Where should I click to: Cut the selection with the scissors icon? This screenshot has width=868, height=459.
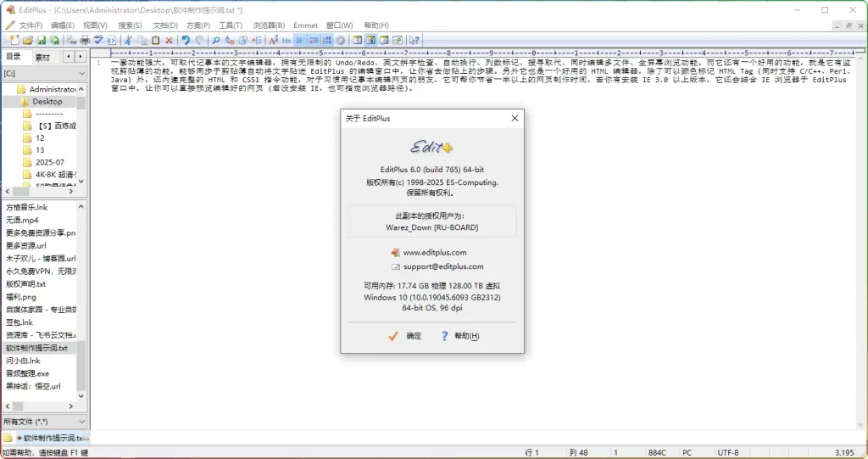tap(128, 40)
